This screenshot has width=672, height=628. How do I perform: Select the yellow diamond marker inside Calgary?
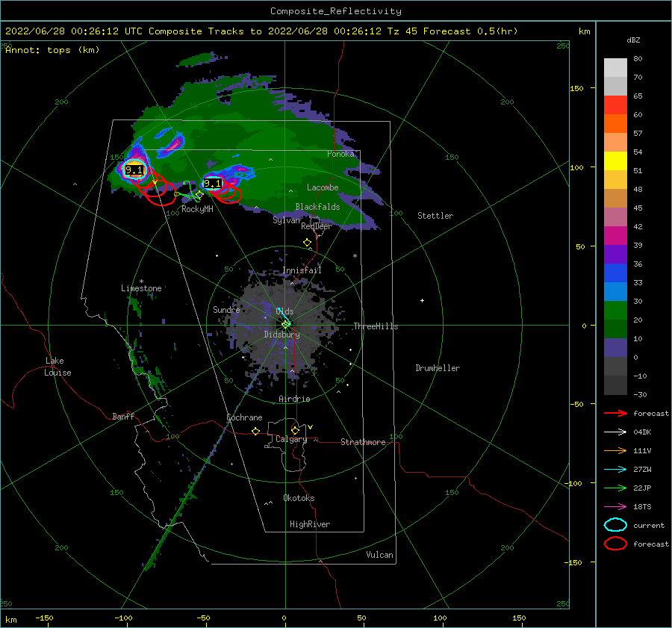pos(295,430)
